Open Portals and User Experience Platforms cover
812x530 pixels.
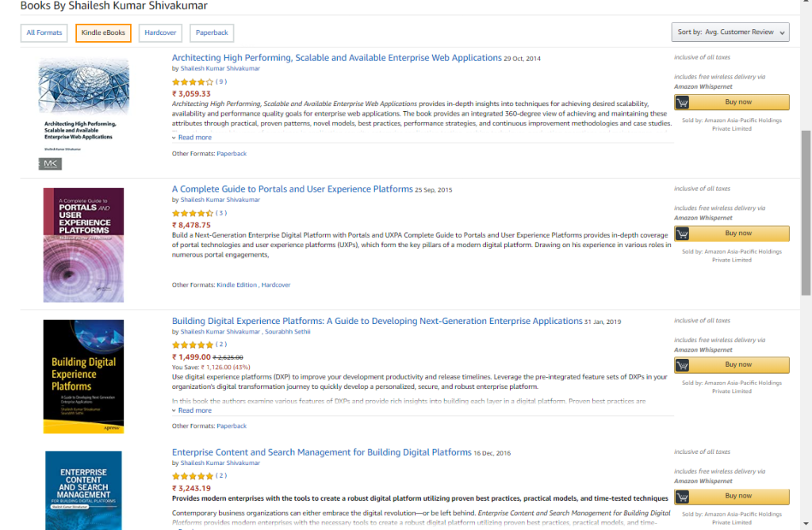click(83, 245)
